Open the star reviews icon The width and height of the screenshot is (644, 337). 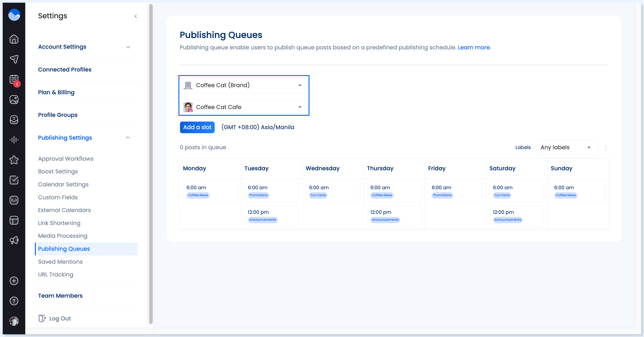pyautogui.click(x=14, y=160)
